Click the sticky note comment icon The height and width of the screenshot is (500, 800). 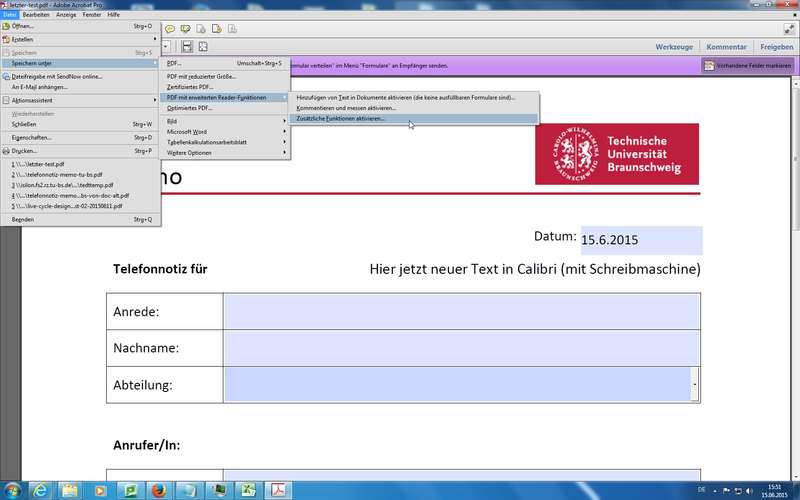[170, 28]
